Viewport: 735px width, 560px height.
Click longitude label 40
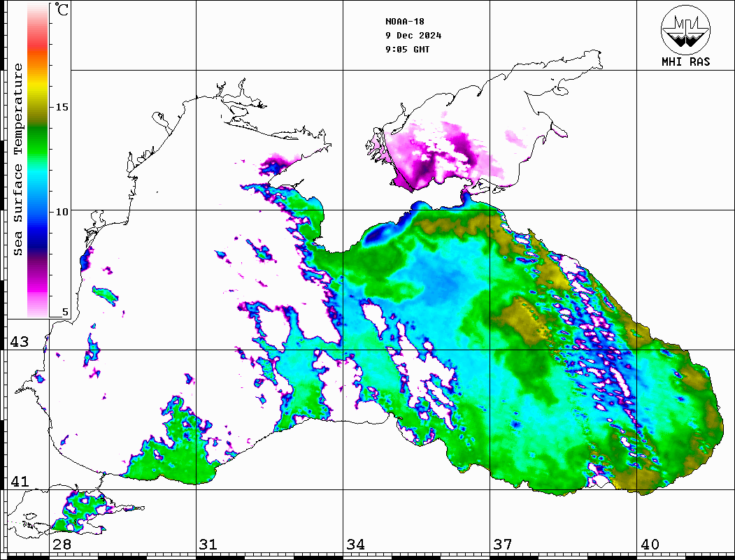tap(650, 544)
